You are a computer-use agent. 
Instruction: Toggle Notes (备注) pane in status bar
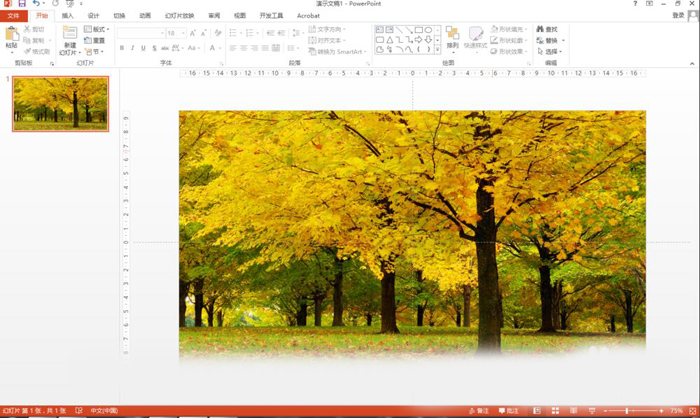[x=478, y=411]
